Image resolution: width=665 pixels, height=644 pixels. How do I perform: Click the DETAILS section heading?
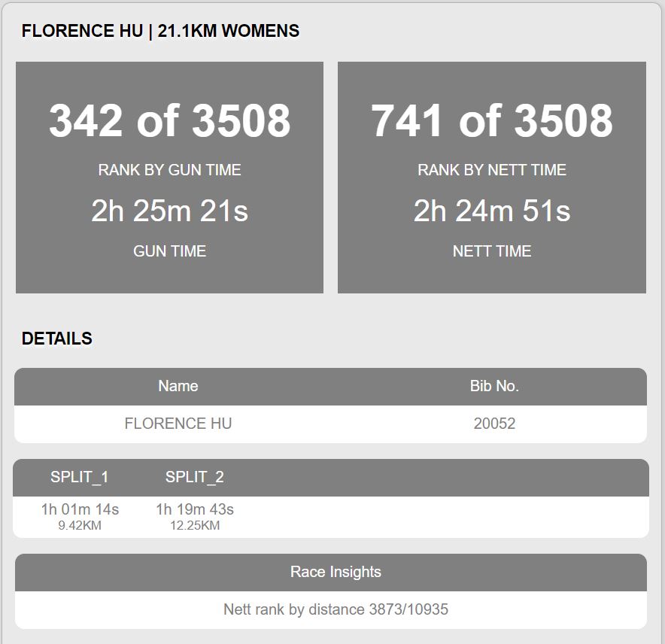57,339
